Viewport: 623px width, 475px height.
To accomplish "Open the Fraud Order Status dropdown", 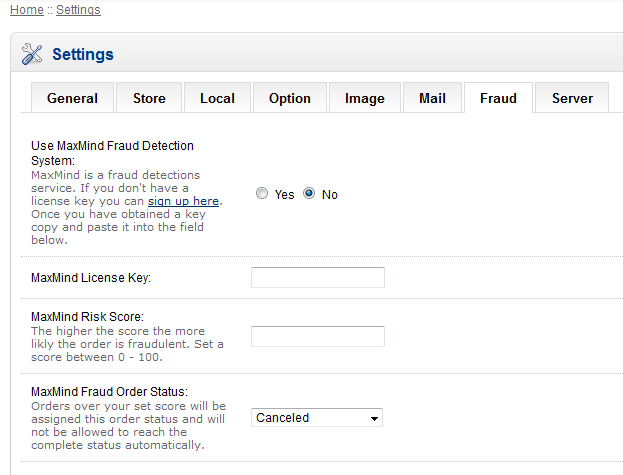I will 316,418.
